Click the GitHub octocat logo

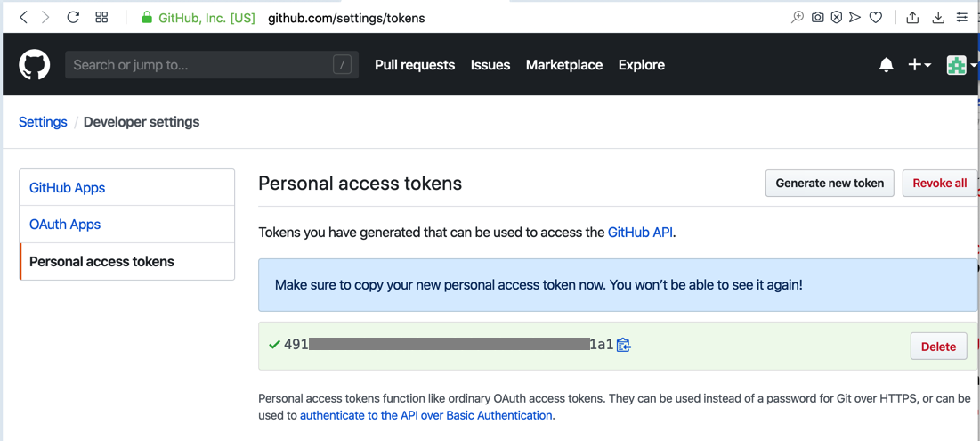[35, 65]
